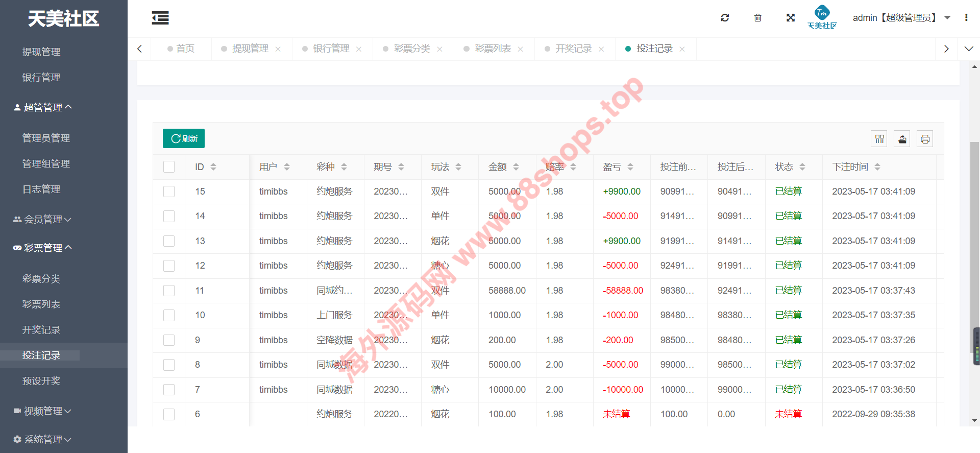Click the print table icon
980x453 pixels.
pyautogui.click(x=924, y=139)
